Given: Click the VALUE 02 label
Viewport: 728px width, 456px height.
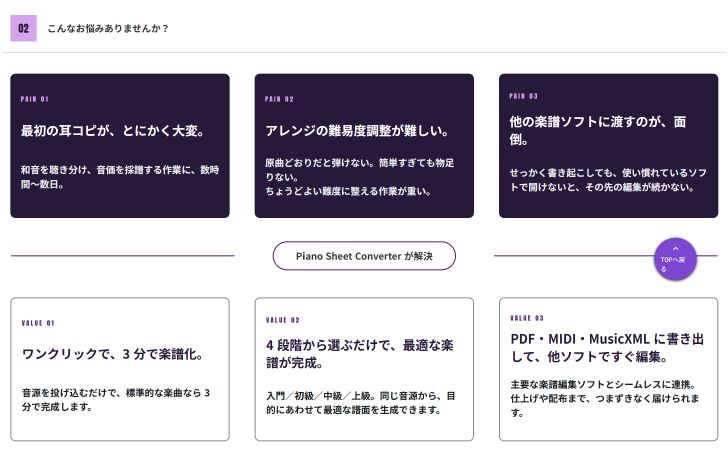Looking at the screenshot, I should tap(283, 320).
